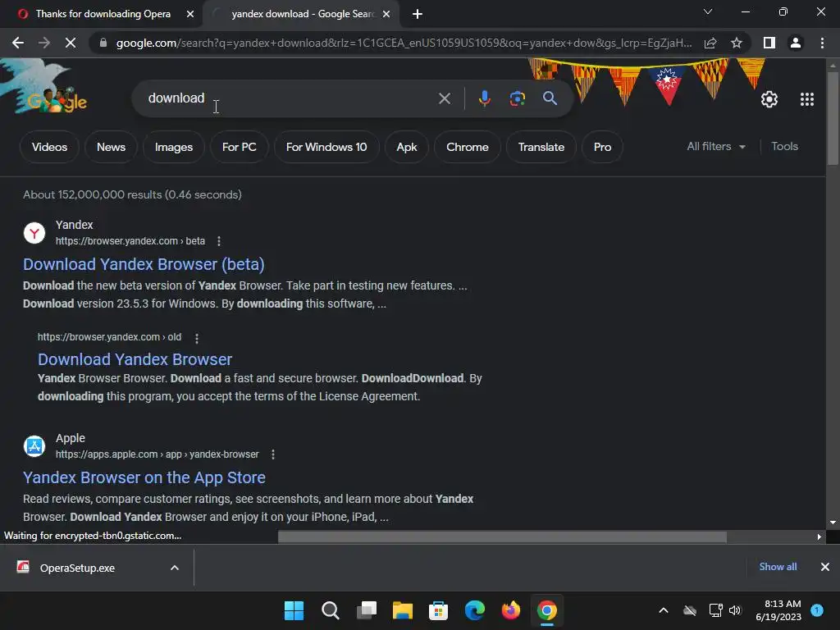Open the Chrome profile icon

796,43
